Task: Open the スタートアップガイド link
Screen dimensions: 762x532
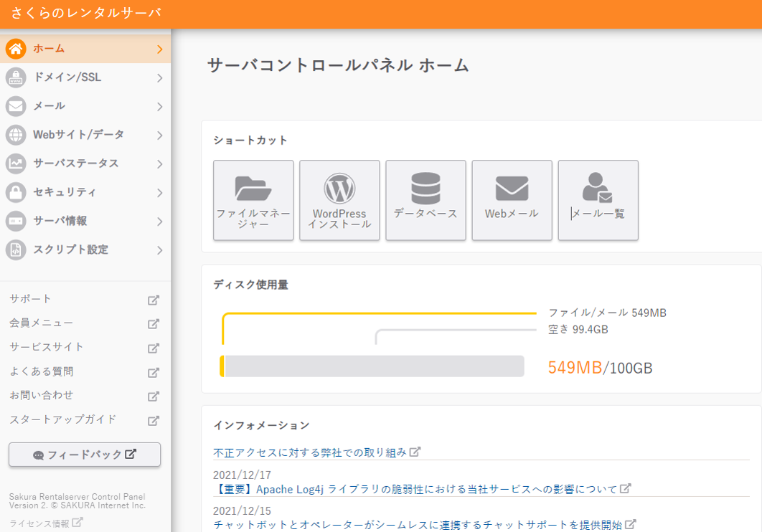Action: [62, 419]
